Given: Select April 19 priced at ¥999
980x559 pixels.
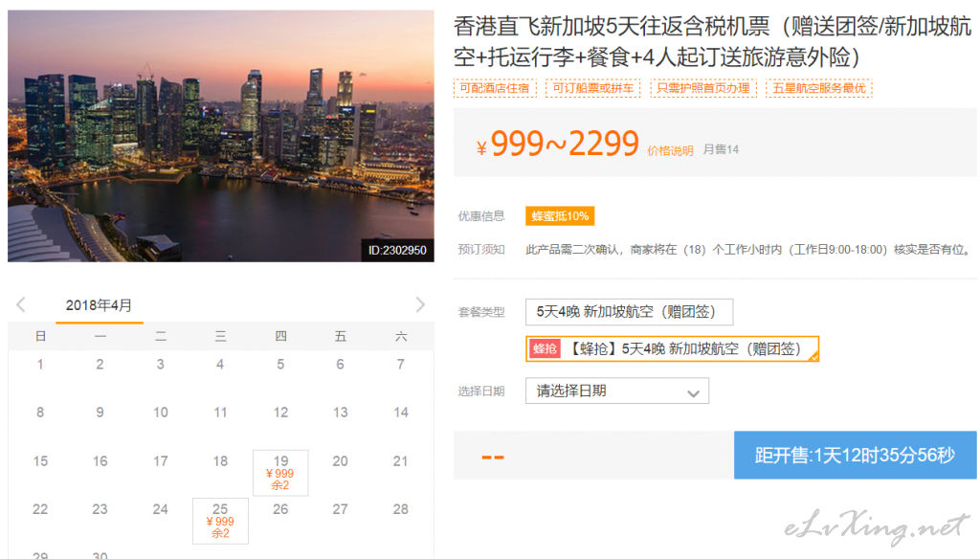Looking at the screenshot, I should pos(280,473).
